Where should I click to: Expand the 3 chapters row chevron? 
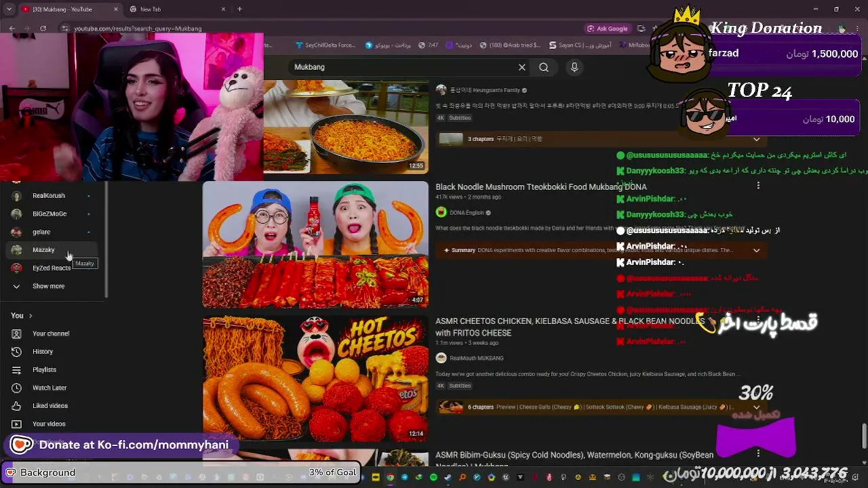coord(756,139)
